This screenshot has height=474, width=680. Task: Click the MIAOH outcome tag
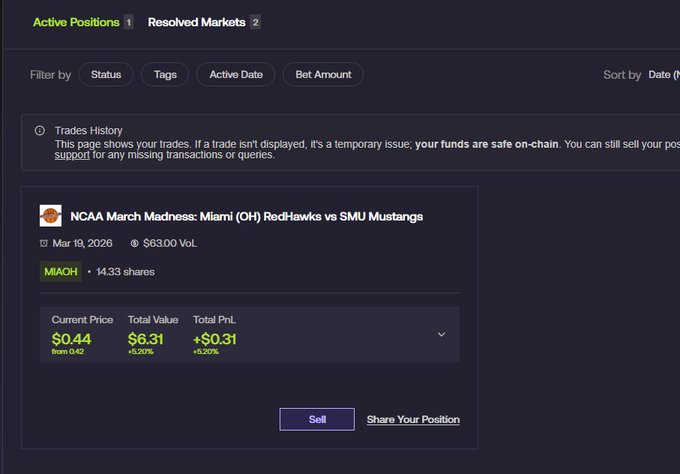[x=61, y=271]
